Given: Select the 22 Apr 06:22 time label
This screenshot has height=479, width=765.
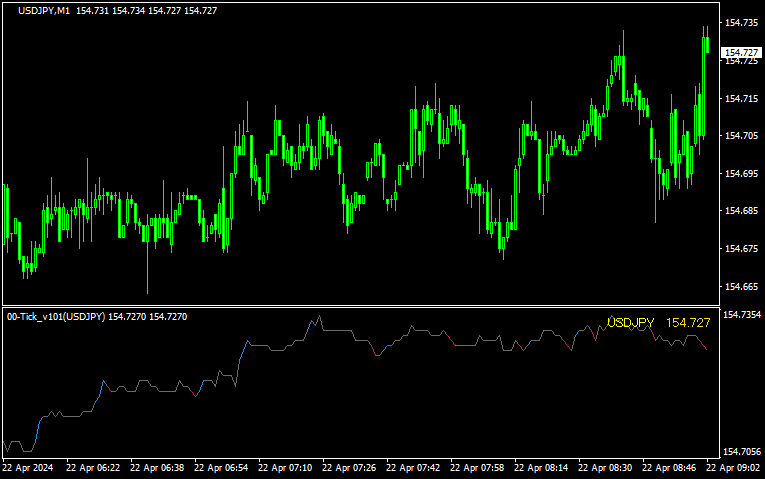Looking at the screenshot, I should [x=94, y=467].
